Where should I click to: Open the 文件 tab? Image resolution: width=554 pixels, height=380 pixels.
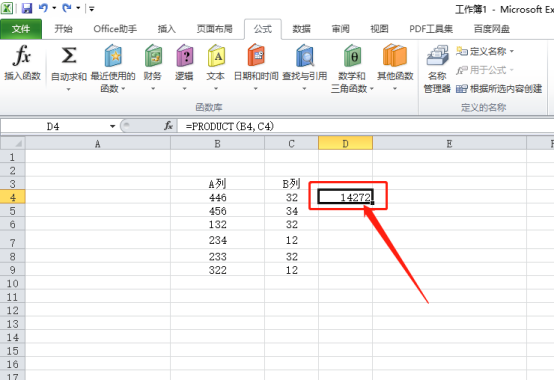21,29
